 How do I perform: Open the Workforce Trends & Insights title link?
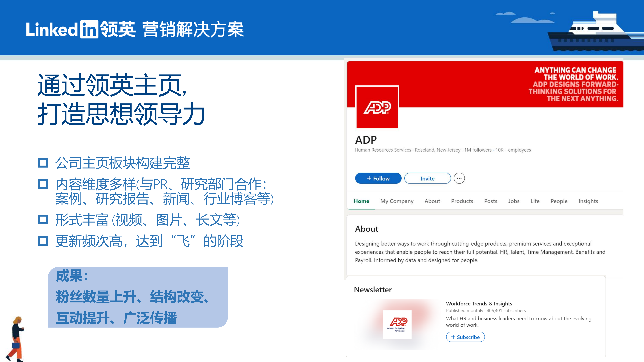point(479,304)
